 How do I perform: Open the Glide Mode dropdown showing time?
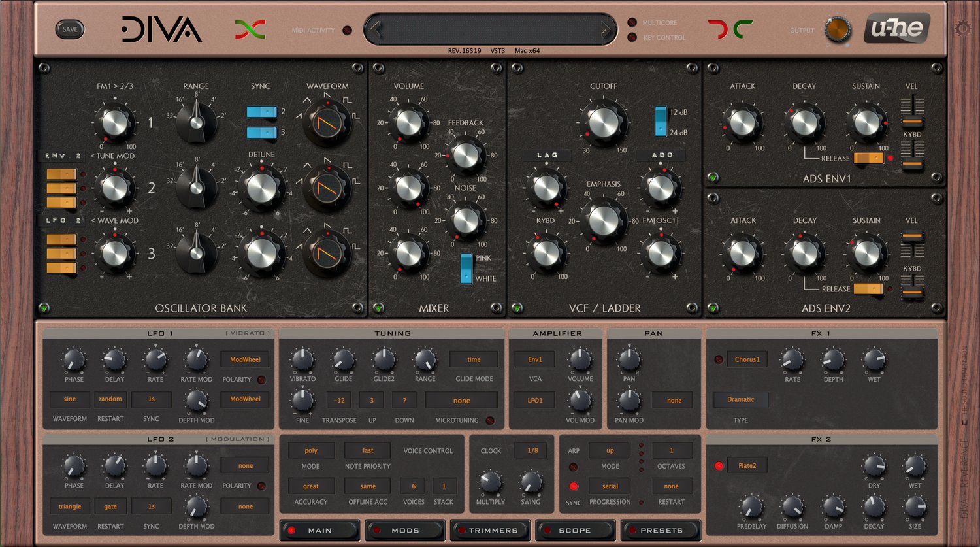click(x=474, y=359)
